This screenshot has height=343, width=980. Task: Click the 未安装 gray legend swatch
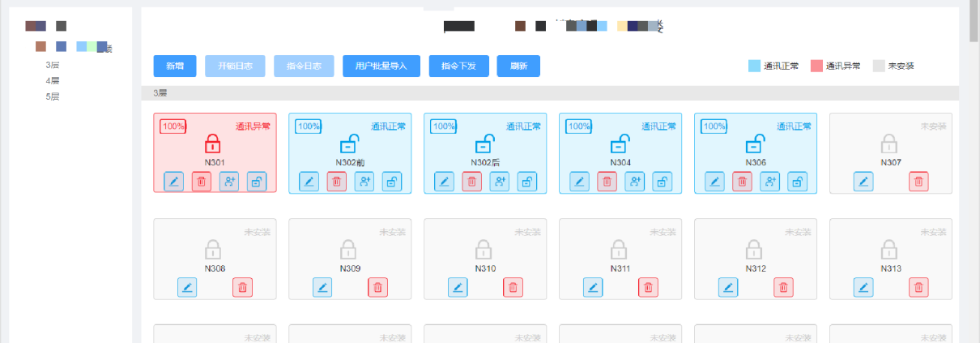tap(879, 66)
